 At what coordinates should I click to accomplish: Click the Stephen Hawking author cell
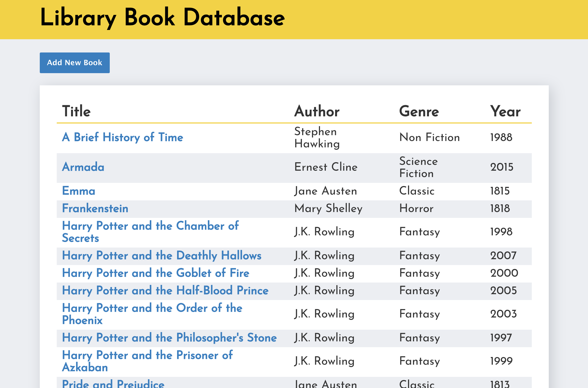coord(317,137)
